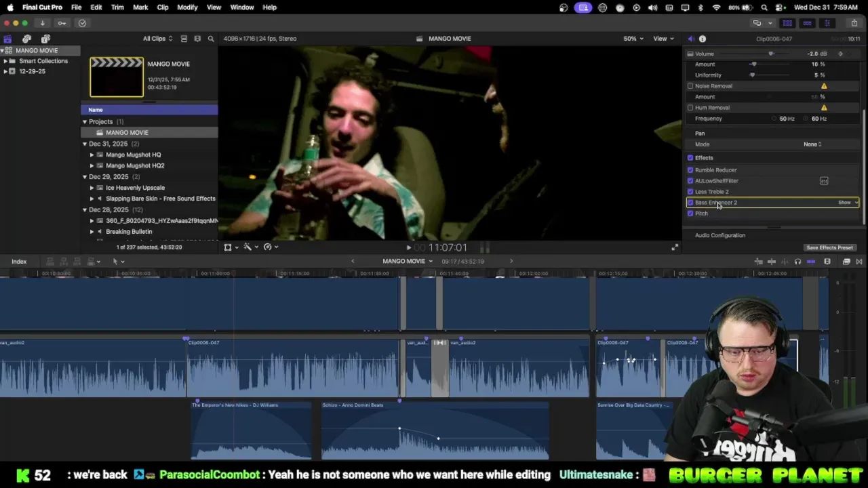Disable the Rumble Reducer effect

click(x=690, y=170)
